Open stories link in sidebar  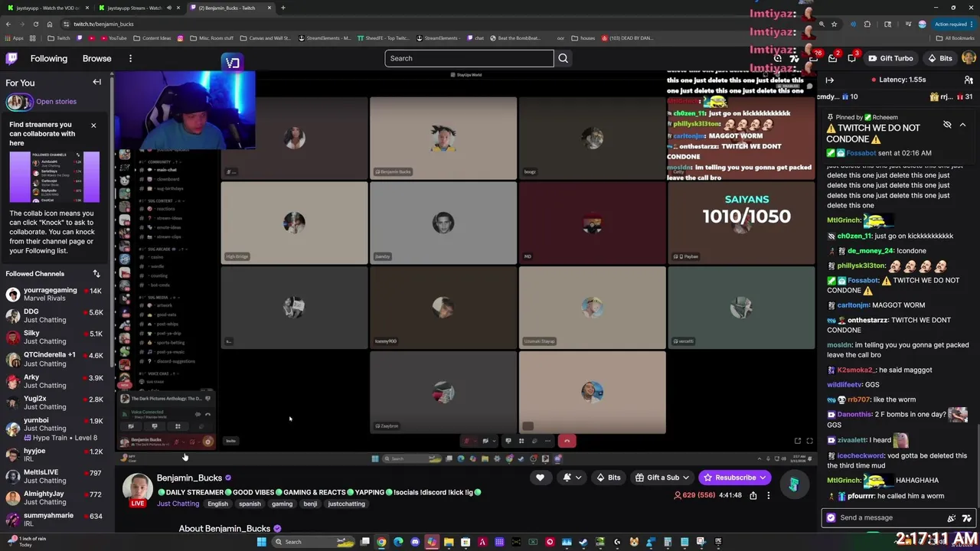click(x=56, y=101)
